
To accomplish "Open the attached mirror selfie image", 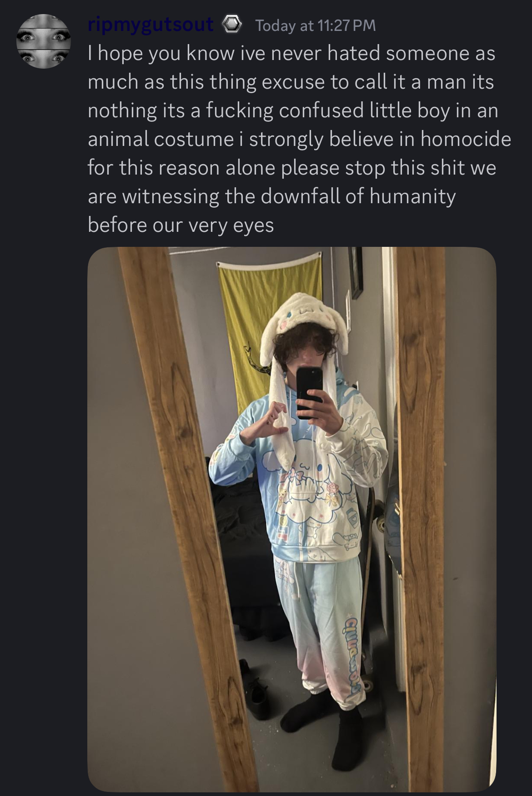I will [291, 520].
